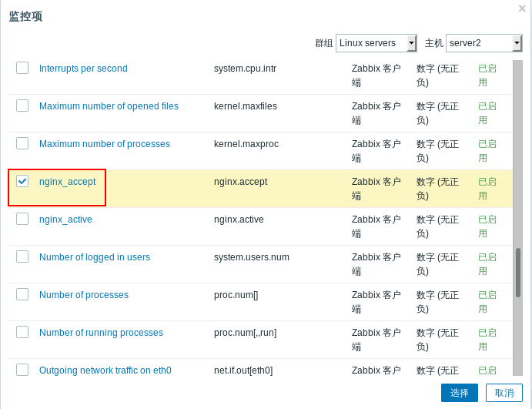Open the 群组 Linux servers dropdown
532x409 pixels.
(376, 43)
